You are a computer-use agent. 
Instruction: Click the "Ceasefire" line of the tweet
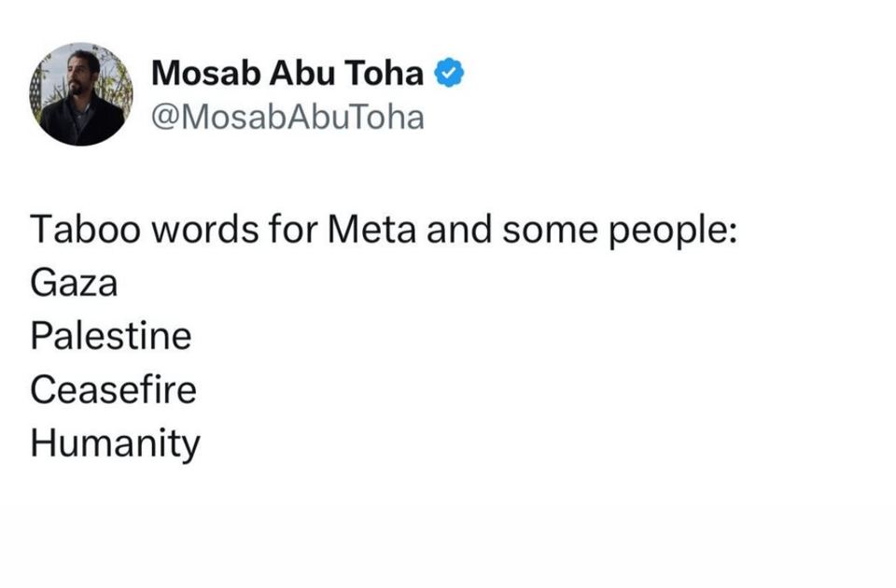point(113,389)
